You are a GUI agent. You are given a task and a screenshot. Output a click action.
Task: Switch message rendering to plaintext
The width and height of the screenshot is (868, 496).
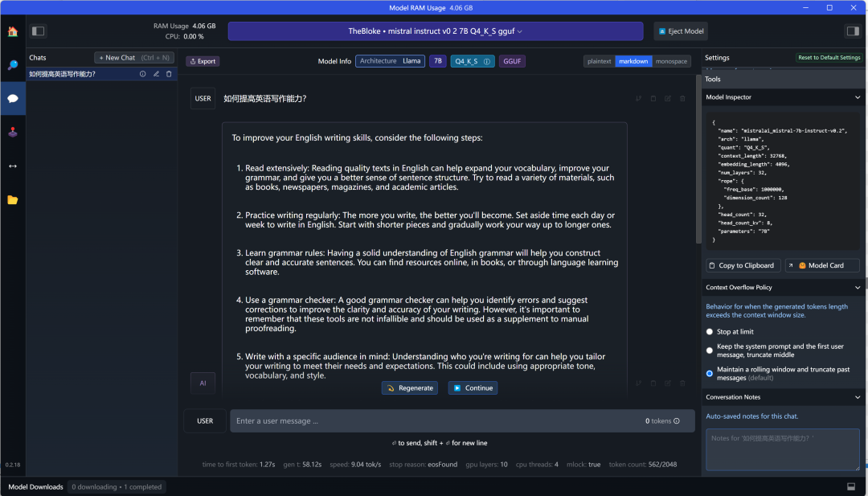point(600,61)
